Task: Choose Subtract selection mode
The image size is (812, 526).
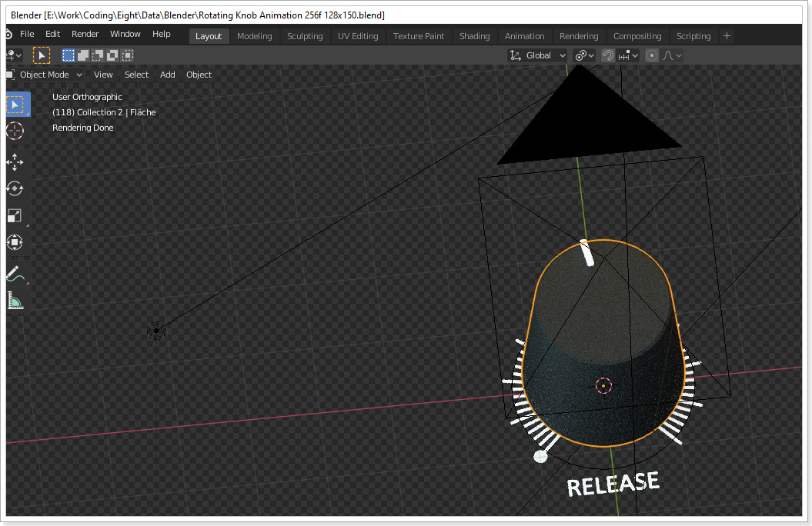Action: 98,55
